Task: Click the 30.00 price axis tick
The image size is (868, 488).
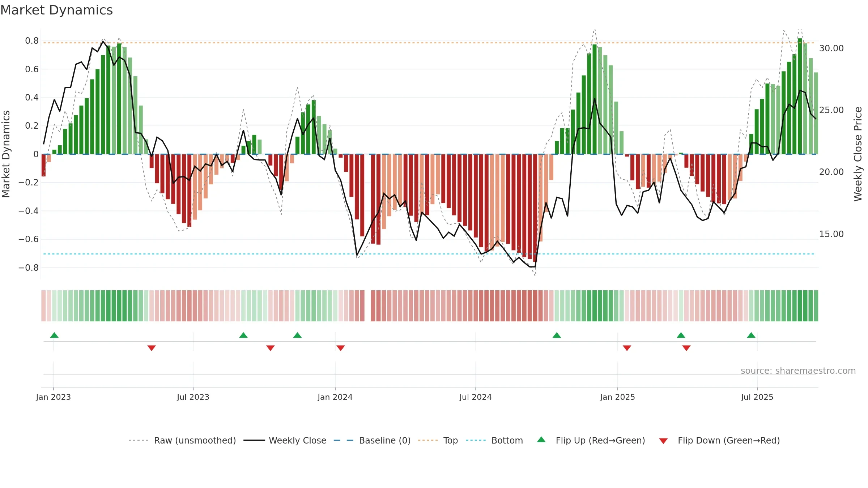Action: pyautogui.click(x=831, y=48)
